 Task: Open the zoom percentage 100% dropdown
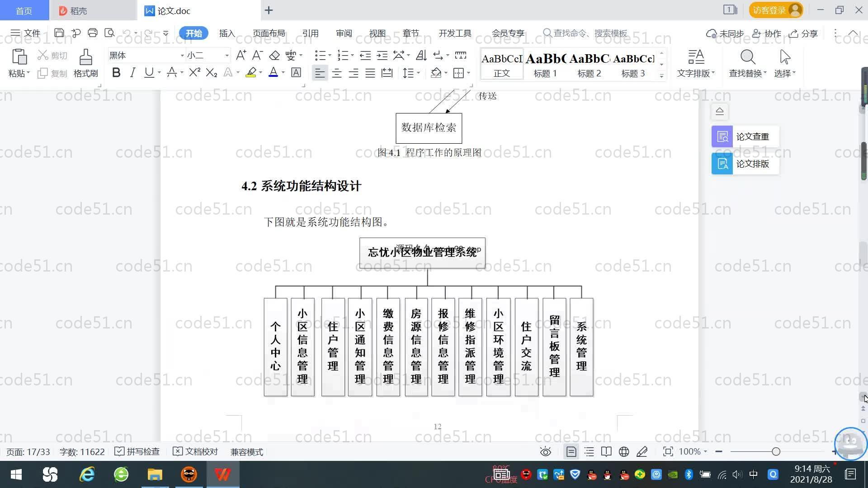coord(693,451)
